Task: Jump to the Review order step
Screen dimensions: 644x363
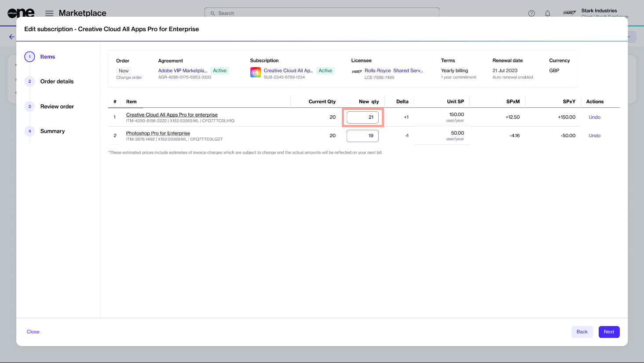Action: (57, 106)
